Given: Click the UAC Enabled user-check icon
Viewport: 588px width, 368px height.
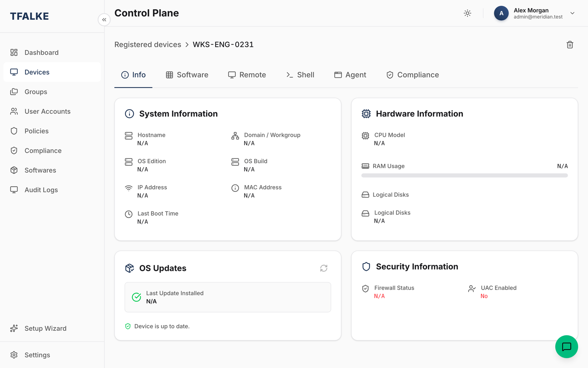Looking at the screenshot, I should (472, 289).
